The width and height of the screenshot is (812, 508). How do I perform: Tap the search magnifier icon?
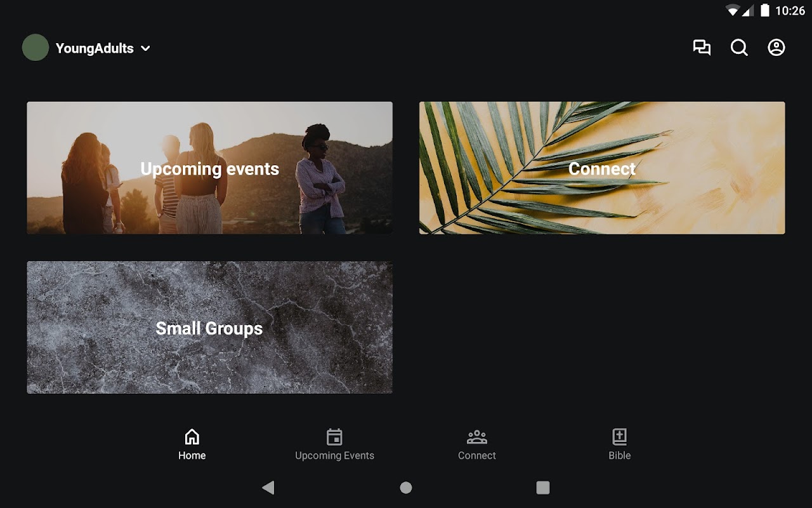739,48
